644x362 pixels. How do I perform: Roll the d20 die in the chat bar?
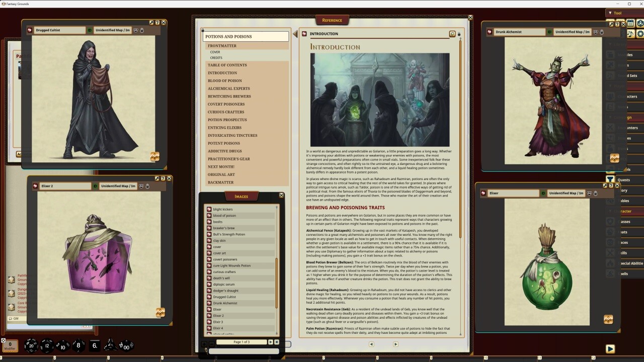pos(30,345)
